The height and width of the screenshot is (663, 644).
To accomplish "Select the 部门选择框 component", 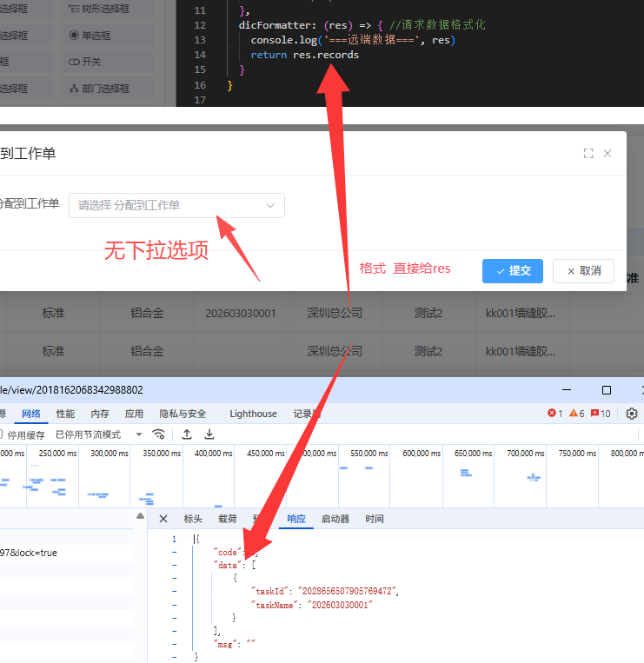I will pos(98,89).
